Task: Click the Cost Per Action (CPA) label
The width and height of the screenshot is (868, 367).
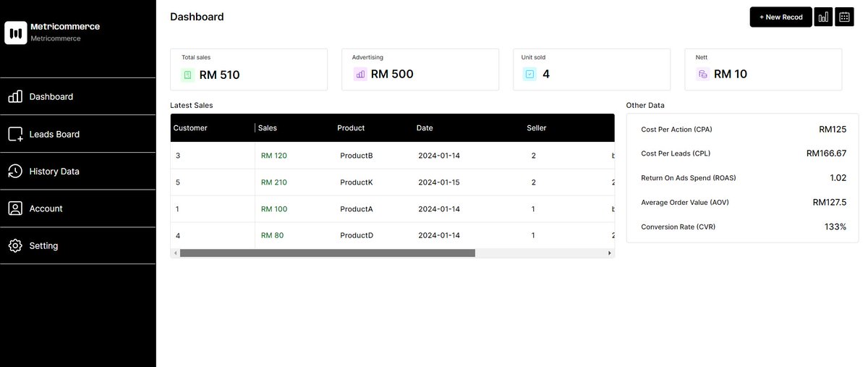Action: pos(677,130)
